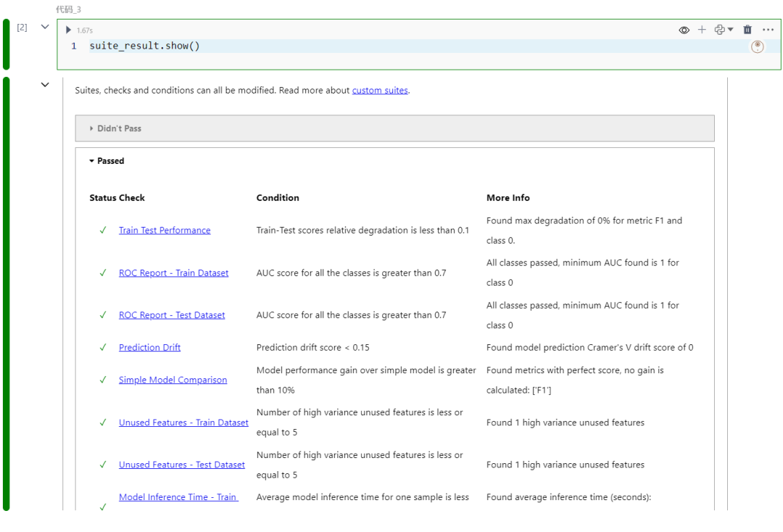Run the suite_result.show() code cell
Screen dimensions: 783x532
69,30
